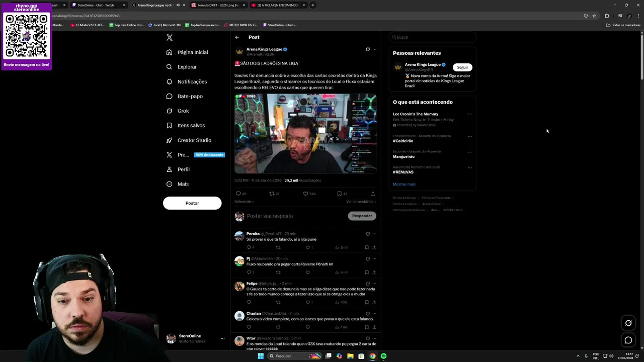Bookmark Pj's reply
The width and height of the screenshot is (644, 362).
click(367, 273)
